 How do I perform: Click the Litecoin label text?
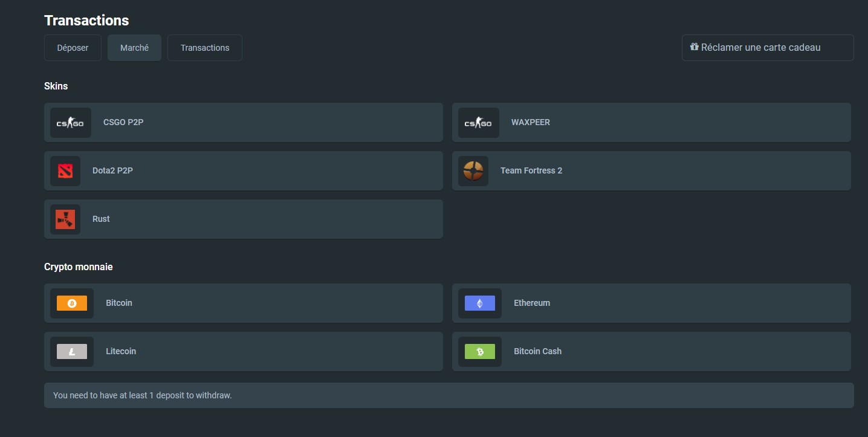121,351
